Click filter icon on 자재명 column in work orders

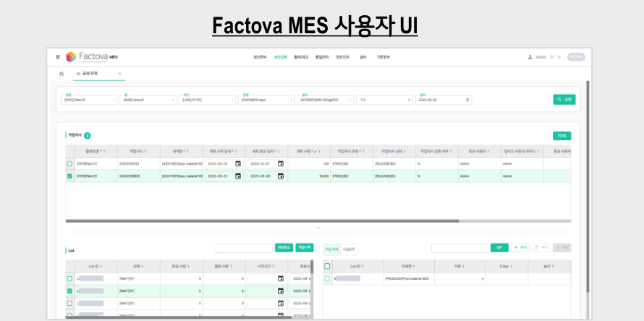pos(187,152)
